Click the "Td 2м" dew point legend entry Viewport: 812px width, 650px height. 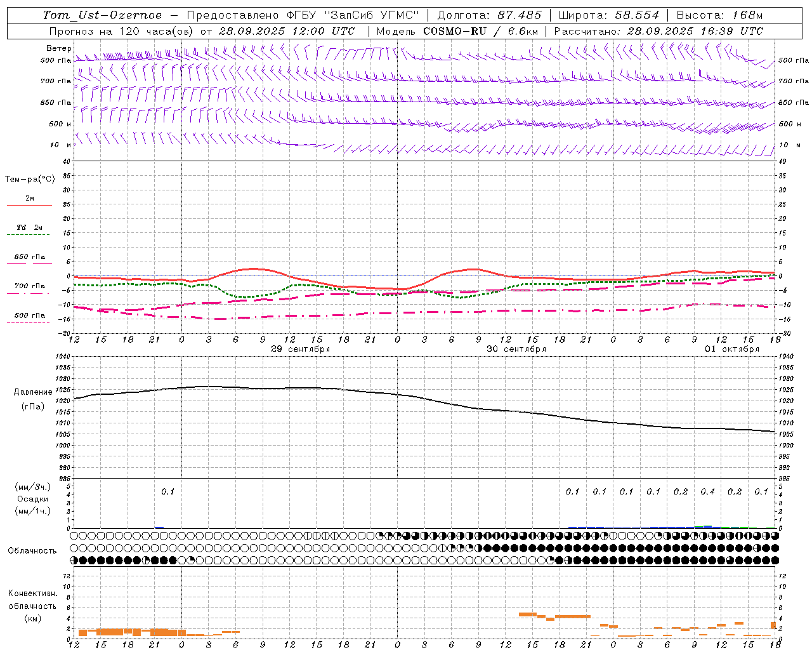30,227
